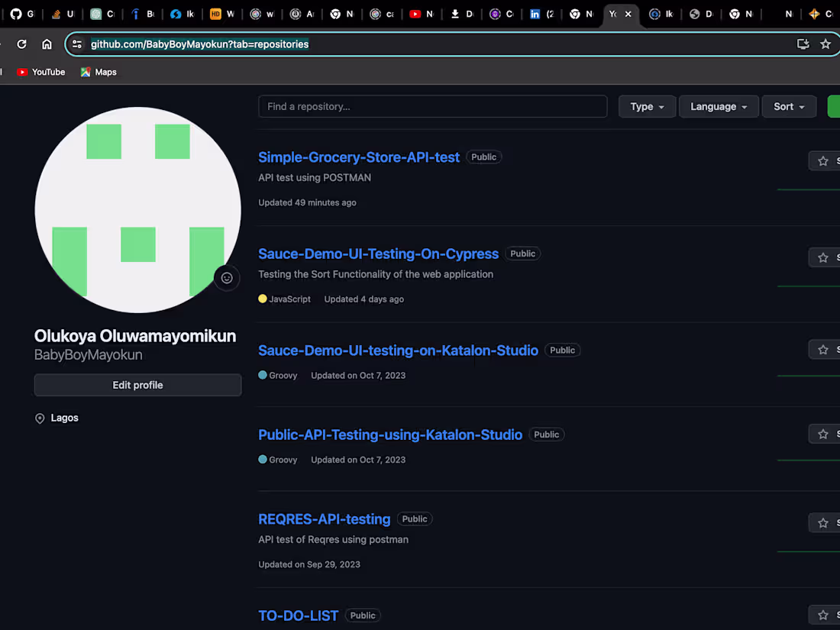Click Groovy color dot under Sauce-Demo-UI-testing-on-Katalon-Studio
840x630 pixels.
pyautogui.click(x=263, y=375)
